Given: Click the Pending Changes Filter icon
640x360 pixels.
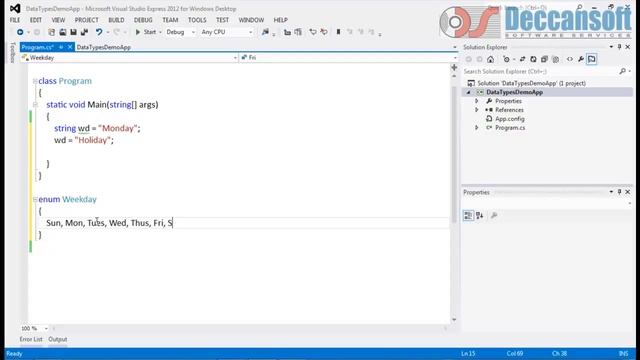Looking at the screenshot, I should coord(507,59).
